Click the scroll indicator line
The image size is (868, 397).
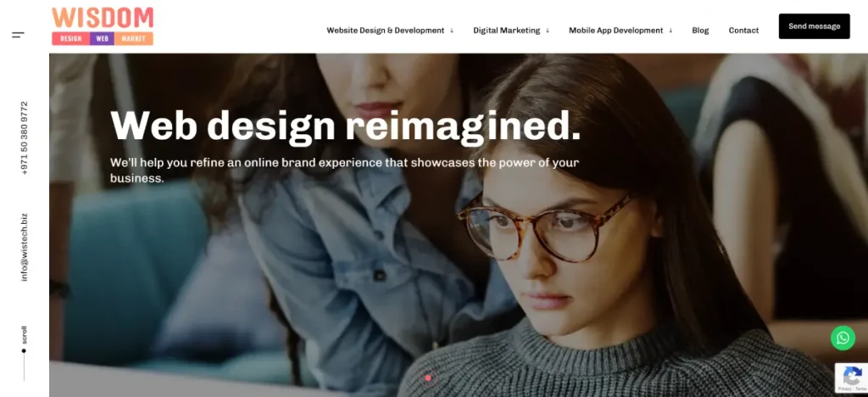coord(24,366)
